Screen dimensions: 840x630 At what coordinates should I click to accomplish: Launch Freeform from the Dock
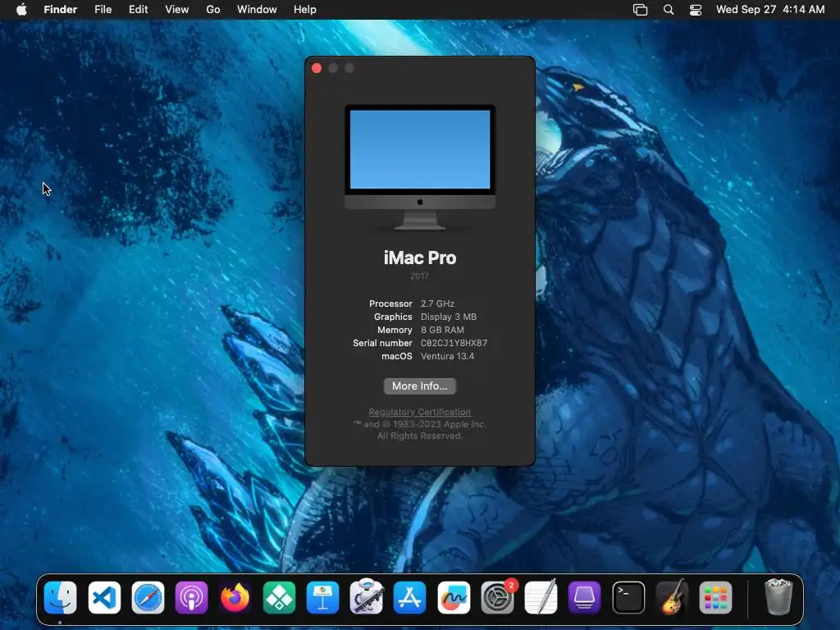click(454, 597)
